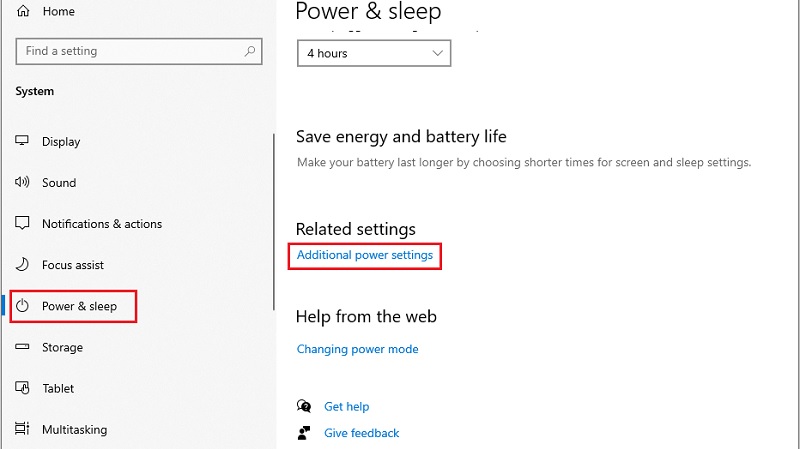Image resolution: width=800 pixels, height=449 pixels.
Task: Click the Power & sleep power icon
Action: pyautogui.click(x=22, y=306)
